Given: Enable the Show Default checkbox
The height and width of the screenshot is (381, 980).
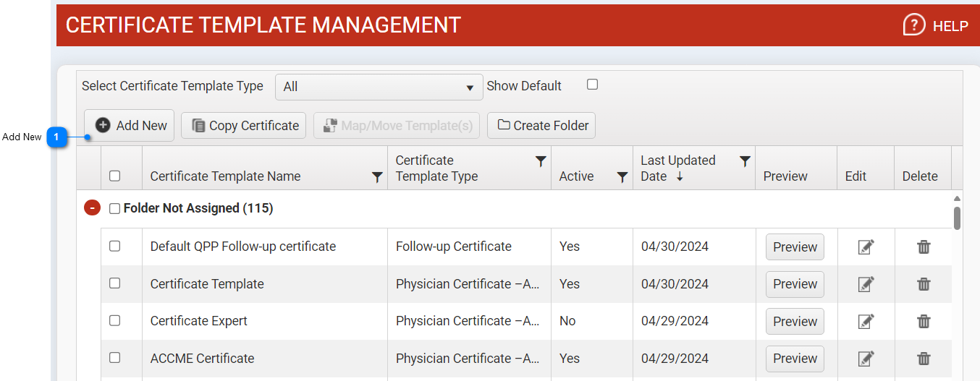Looking at the screenshot, I should (592, 85).
